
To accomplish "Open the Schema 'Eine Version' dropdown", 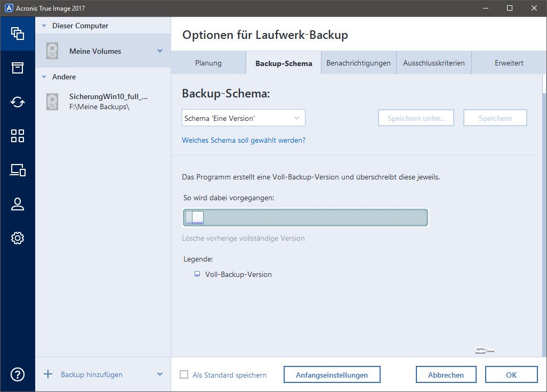I will click(243, 118).
